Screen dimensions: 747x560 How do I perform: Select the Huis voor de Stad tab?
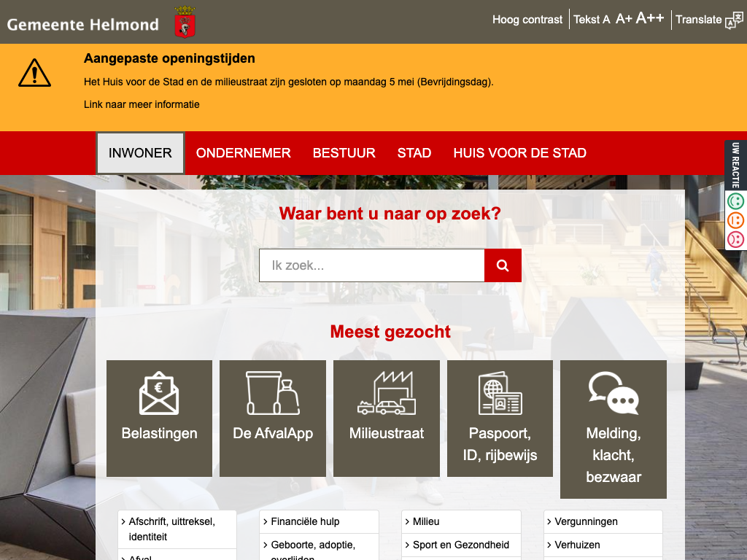coord(519,153)
